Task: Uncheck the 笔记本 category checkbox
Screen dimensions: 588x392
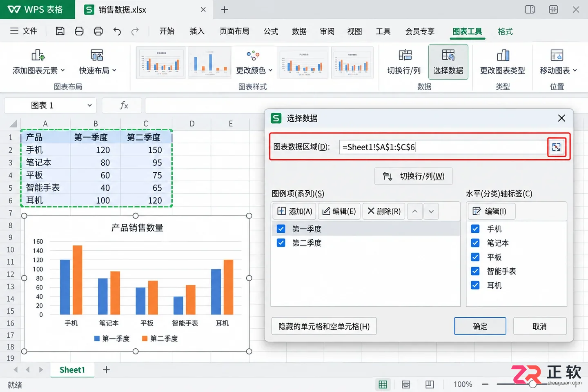Action: 475,243
